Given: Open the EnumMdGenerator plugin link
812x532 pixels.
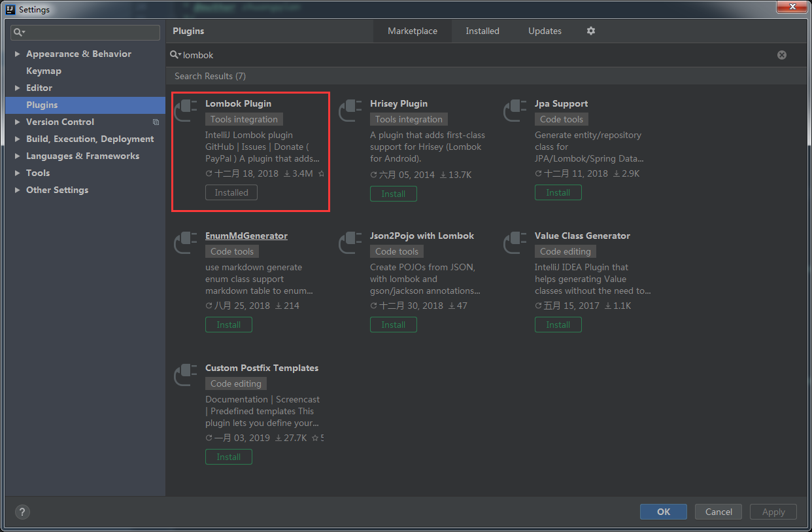Looking at the screenshot, I should point(246,236).
